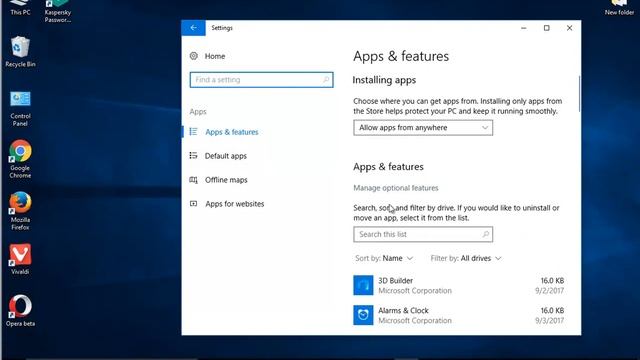
Task: Select Apps & features sidebar item
Action: (x=231, y=132)
